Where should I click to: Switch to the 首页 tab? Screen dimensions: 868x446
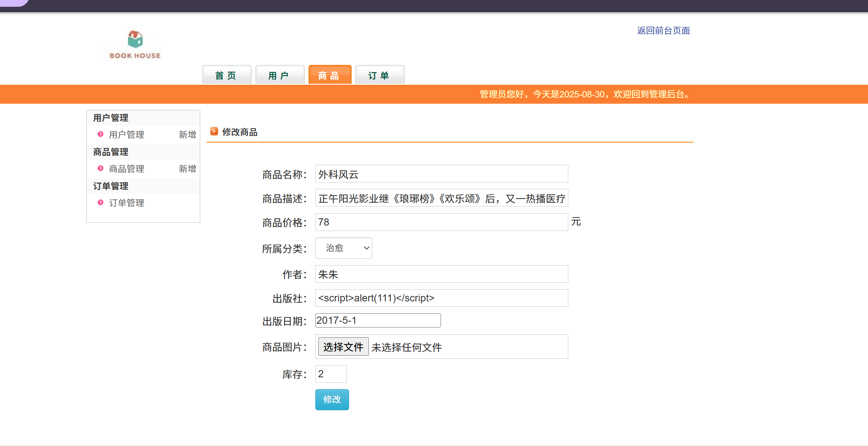[226, 75]
